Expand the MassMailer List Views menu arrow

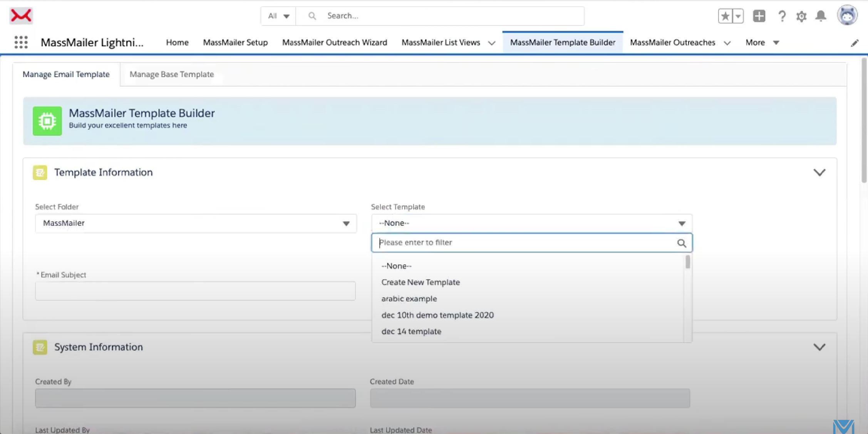[x=492, y=43]
